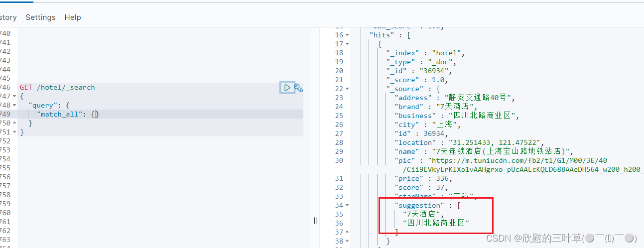The image size is (644, 248).
Task: Collapse the "_source" object fold arrow
Action: 347,89
